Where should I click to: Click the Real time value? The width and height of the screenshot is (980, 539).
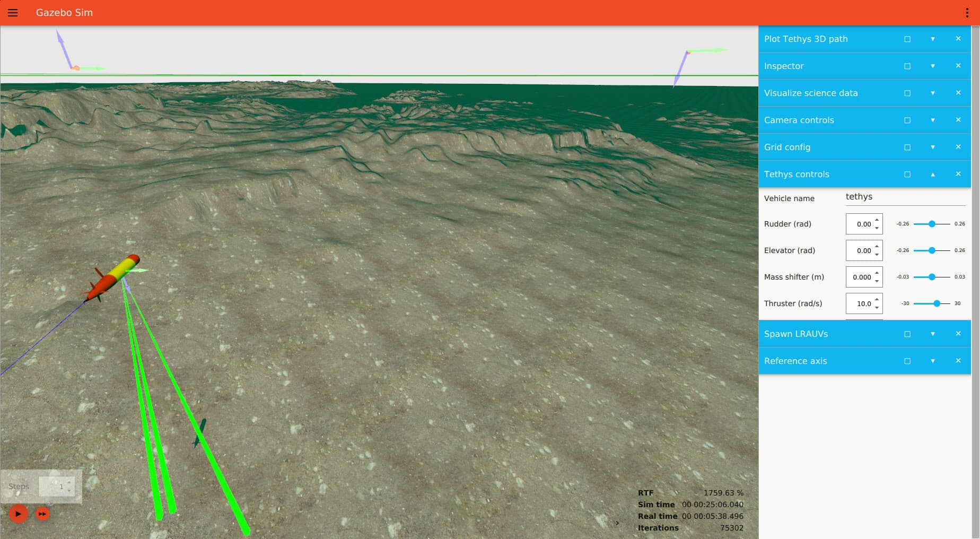(x=713, y=516)
